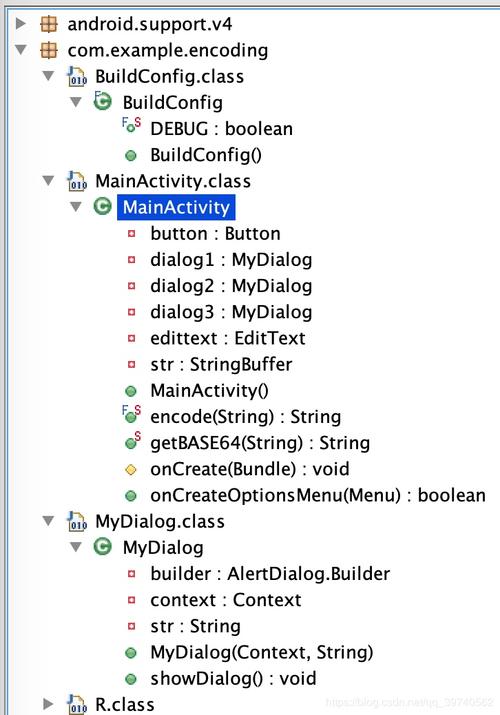Viewport: 500px width, 715px height.
Task: Click the private field icon for dialog2
Action: [131, 286]
